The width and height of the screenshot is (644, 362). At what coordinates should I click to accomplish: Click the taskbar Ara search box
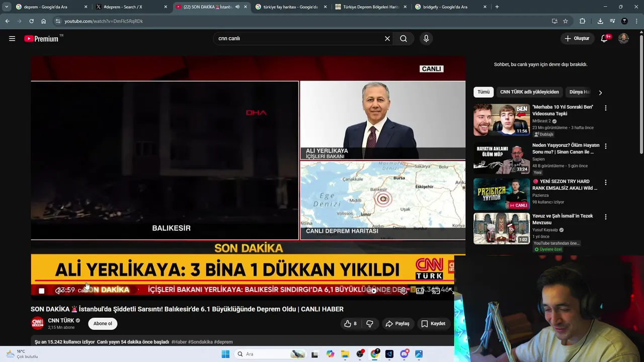click(x=271, y=354)
